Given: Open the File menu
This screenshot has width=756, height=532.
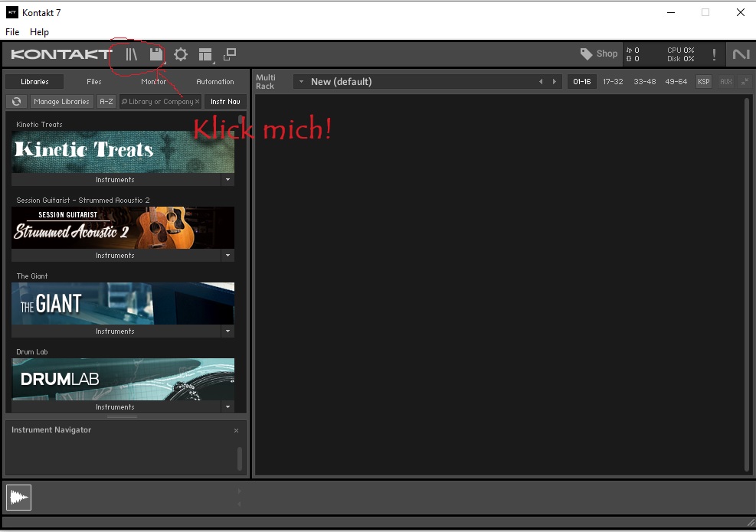Looking at the screenshot, I should click(12, 32).
